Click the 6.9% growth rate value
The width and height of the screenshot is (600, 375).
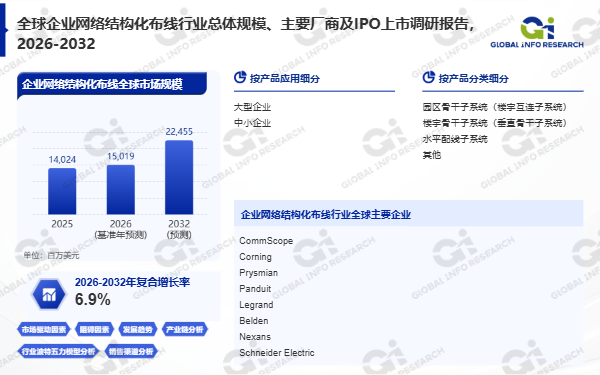[x=93, y=300]
